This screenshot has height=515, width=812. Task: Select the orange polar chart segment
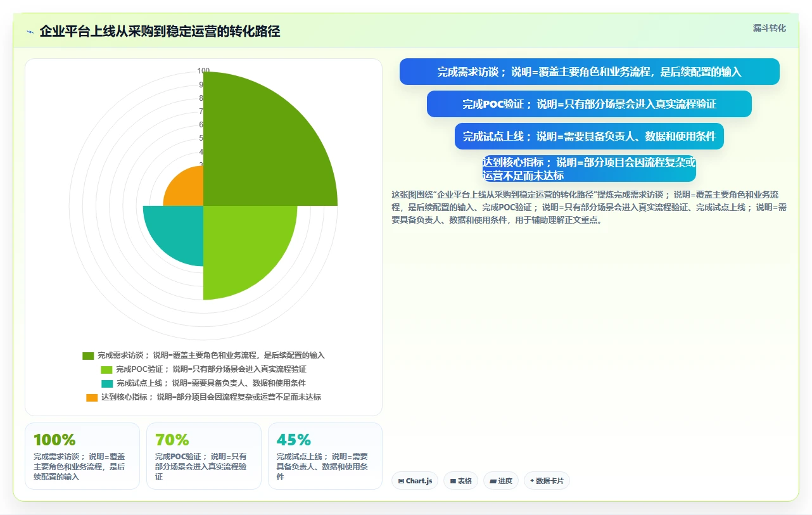pyautogui.click(x=187, y=190)
